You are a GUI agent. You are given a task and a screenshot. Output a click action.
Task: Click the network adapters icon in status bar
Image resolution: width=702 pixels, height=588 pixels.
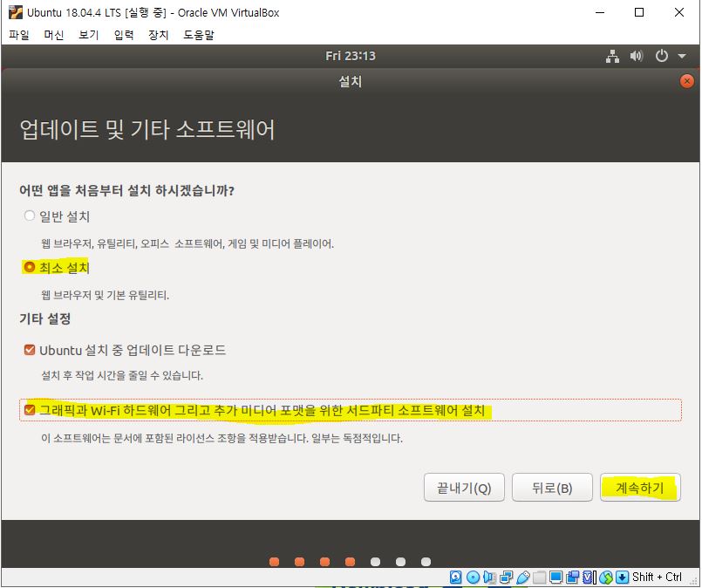point(507,578)
